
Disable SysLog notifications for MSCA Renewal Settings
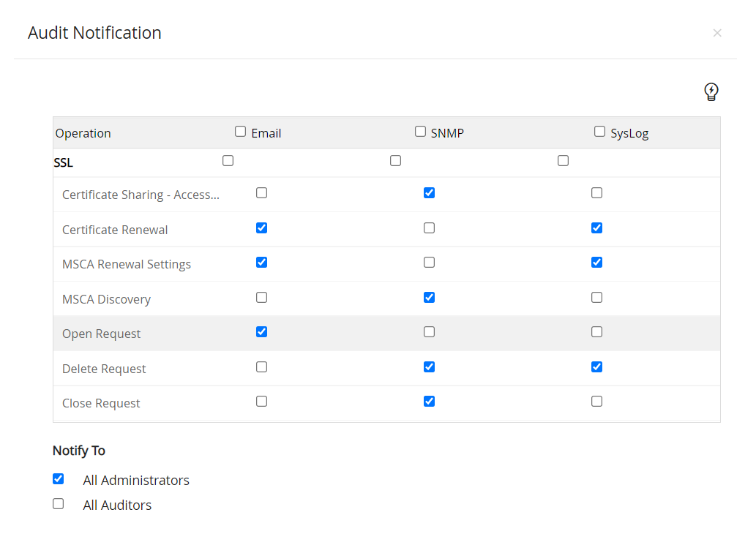[x=596, y=262]
